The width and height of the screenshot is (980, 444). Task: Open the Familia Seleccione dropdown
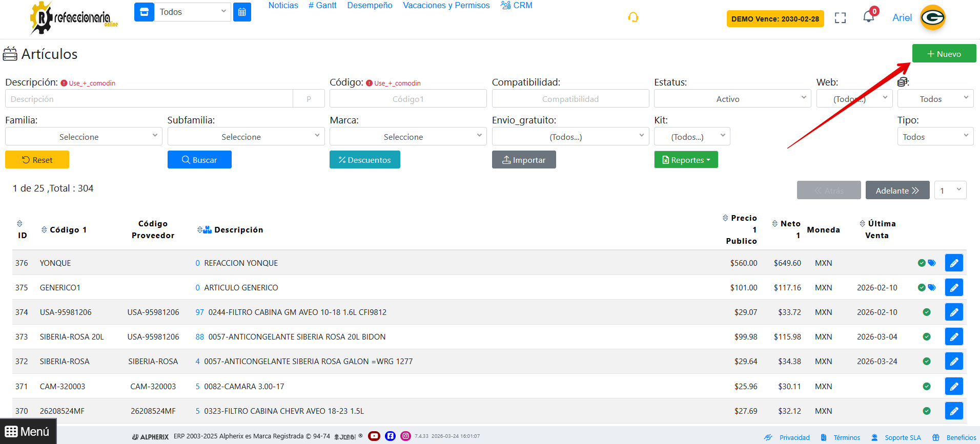[x=84, y=137]
